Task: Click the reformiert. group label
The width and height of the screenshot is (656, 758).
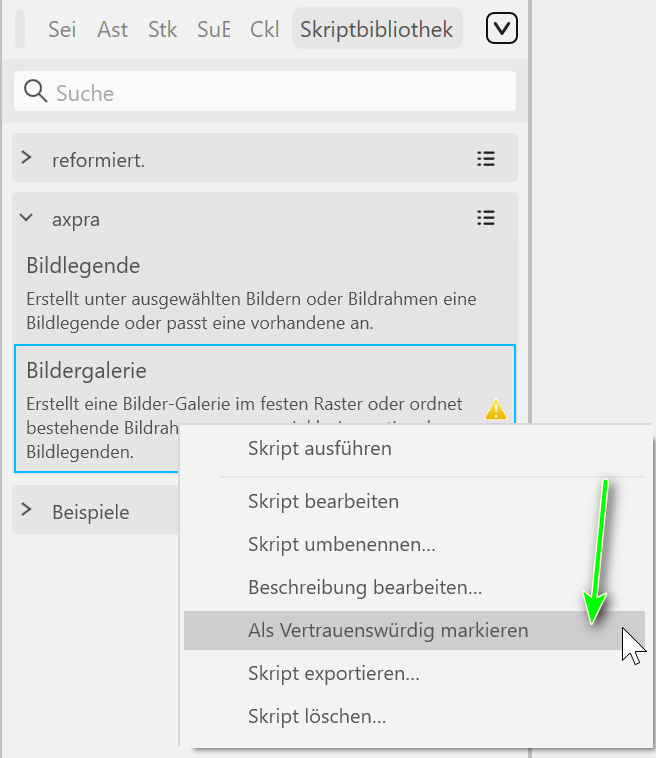Action: pyautogui.click(x=99, y=160)
